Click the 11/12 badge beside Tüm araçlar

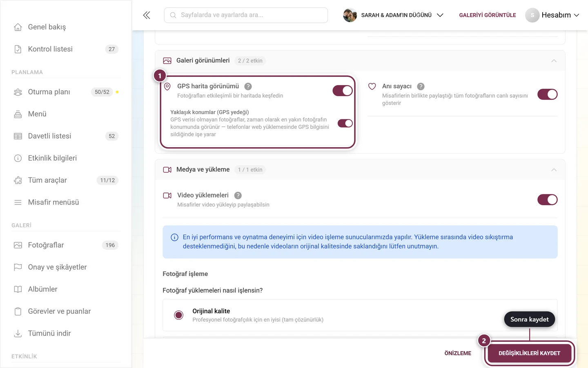107,180
